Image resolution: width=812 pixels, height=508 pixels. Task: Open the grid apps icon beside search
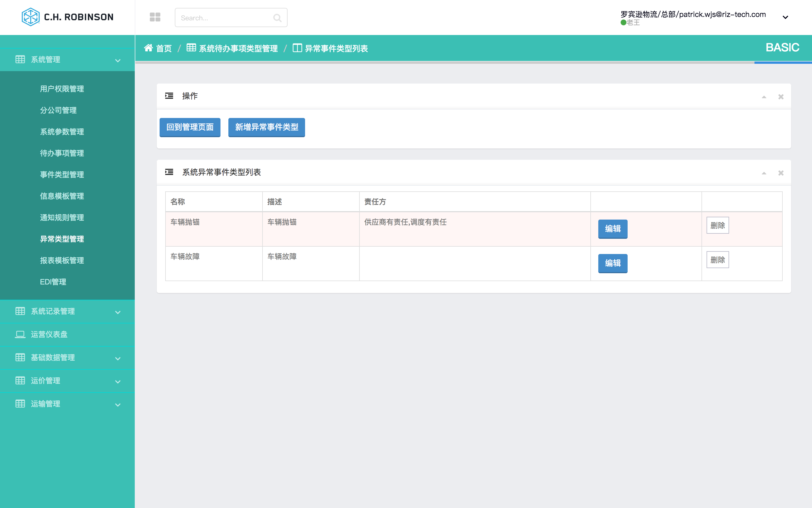155,17
